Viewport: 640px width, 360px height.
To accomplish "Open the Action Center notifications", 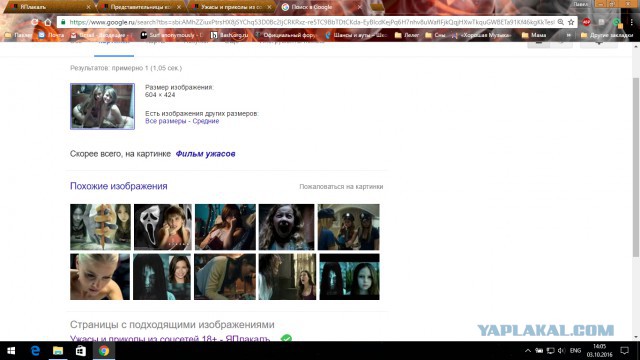I will point(624,351).
